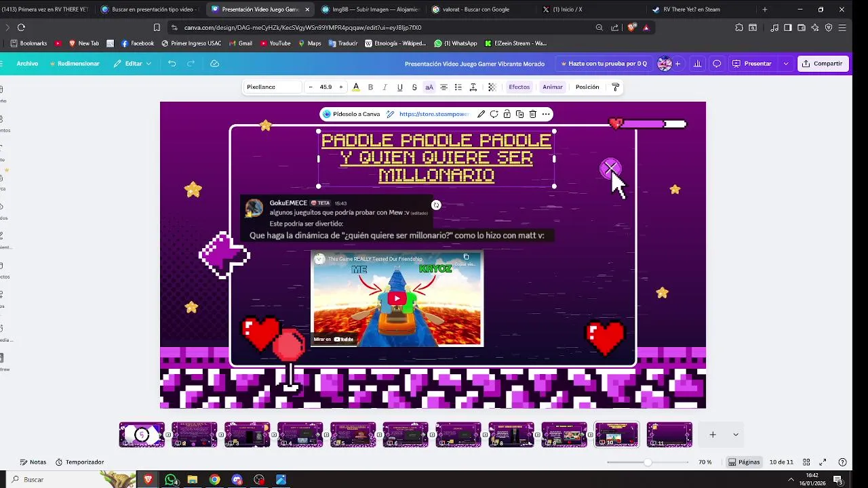Open the store.steampowered hyperlink
The image size is (868, 488).
click(x=434, y=114)
